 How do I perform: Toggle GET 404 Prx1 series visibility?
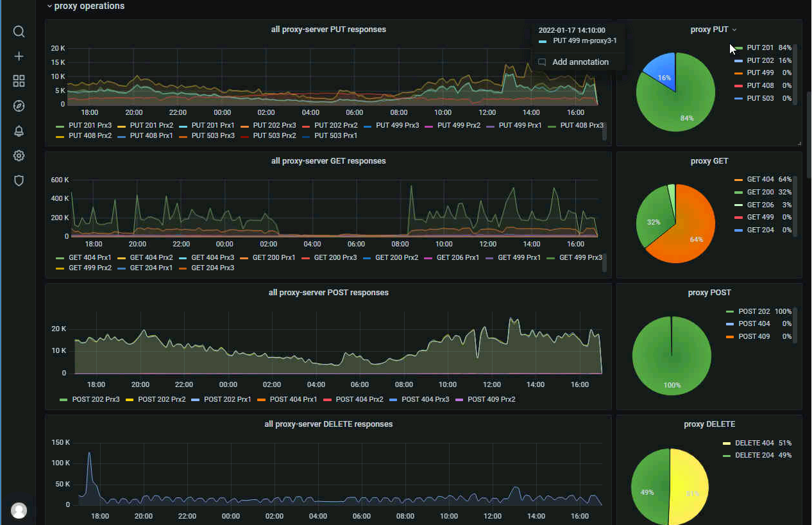click(x=88, y=258)
